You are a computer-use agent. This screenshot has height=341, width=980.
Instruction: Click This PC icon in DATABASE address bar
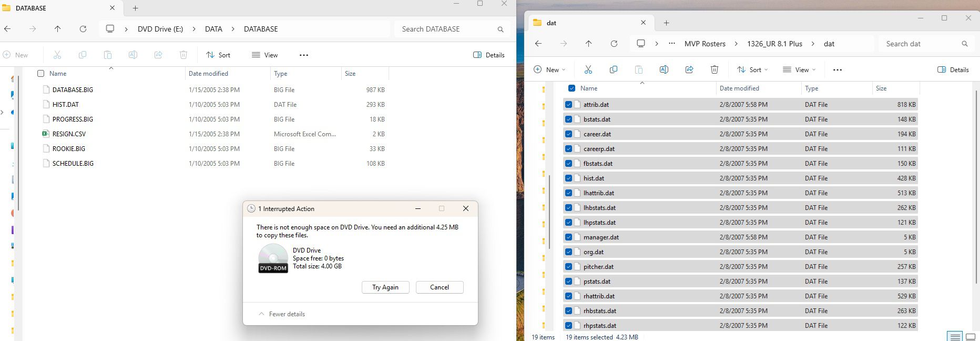[110, 29]
